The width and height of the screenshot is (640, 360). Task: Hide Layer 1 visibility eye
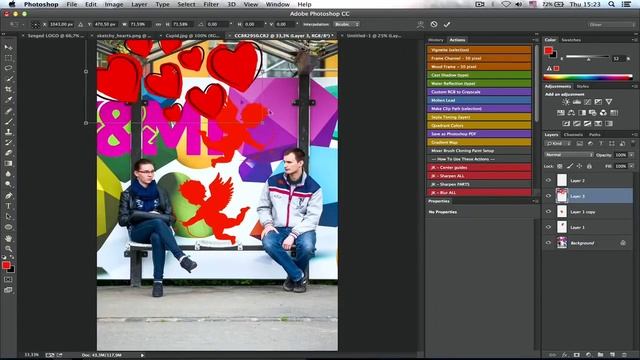548,227
